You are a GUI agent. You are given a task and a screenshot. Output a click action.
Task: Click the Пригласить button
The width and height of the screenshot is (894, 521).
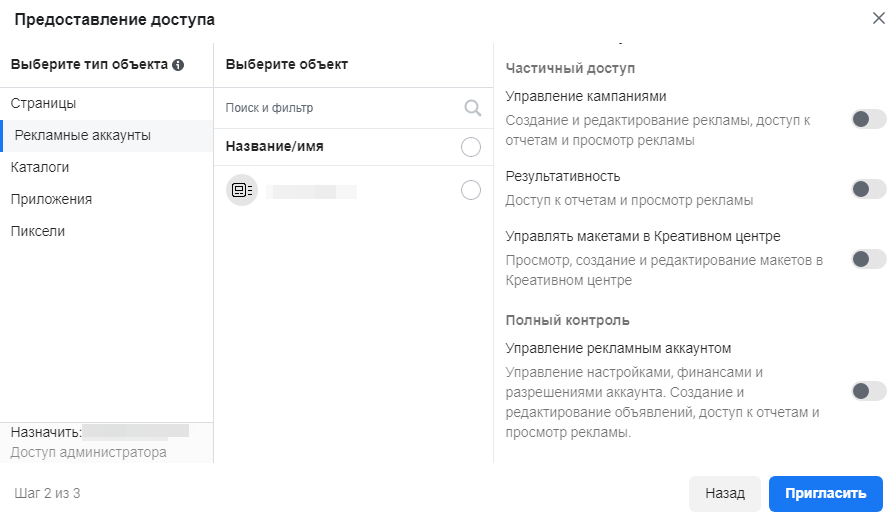(x=825, y=494)
